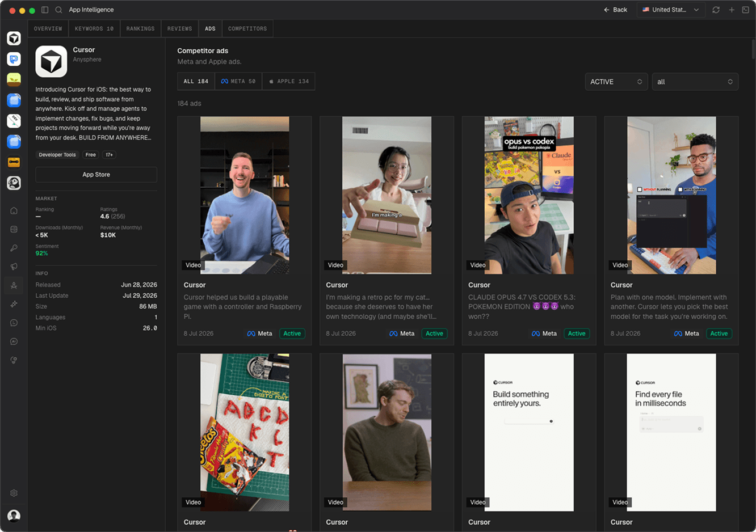This screenshot has width=756, height=532.
Task: Click the Developer Tools tag
Action: click(x=57, y=155)
